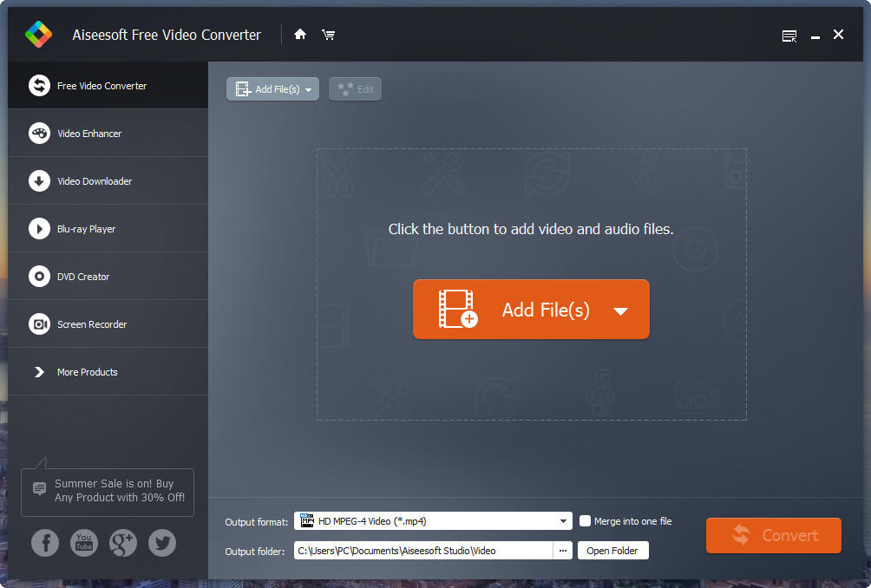Image resolution: width=871 pixels, height=588 pixels.
Task: Open the Google Plus social icon
Action: tap(123, 543)
